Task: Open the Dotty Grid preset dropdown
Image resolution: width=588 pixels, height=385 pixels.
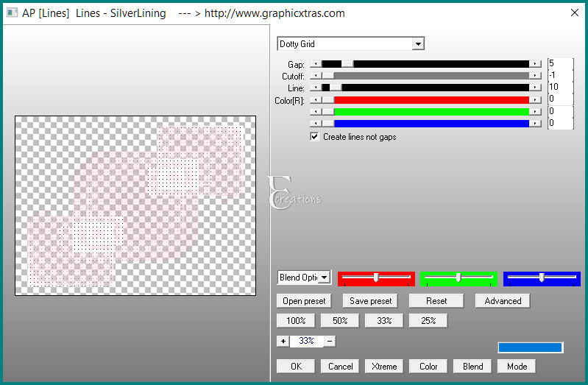Action: [418, 44]
